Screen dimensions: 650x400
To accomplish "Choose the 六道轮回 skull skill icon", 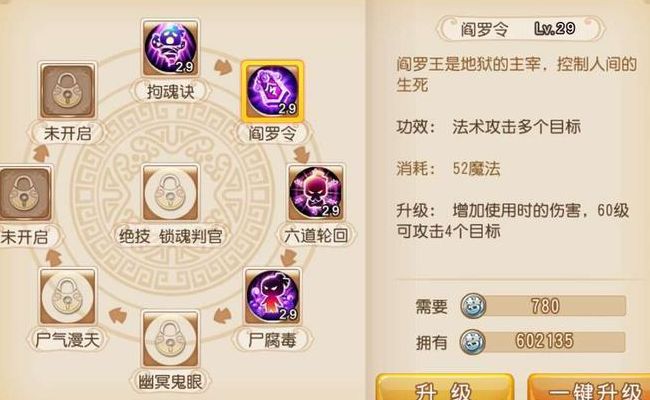I will tap(316, 193).
